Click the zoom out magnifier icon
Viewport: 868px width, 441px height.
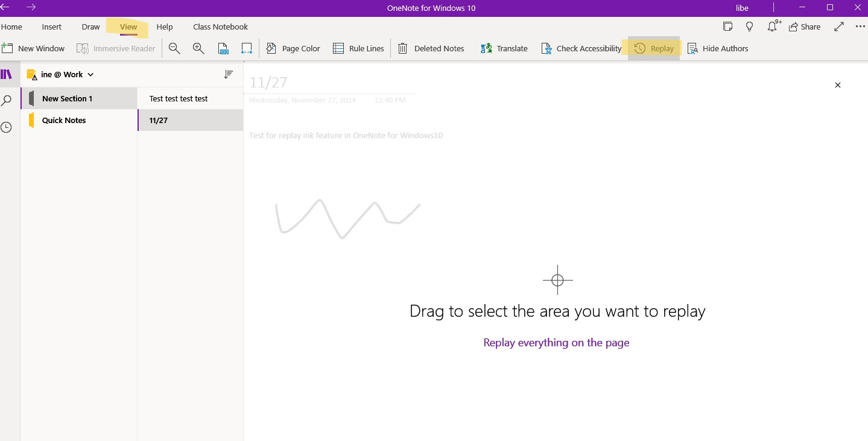[174, 48]
